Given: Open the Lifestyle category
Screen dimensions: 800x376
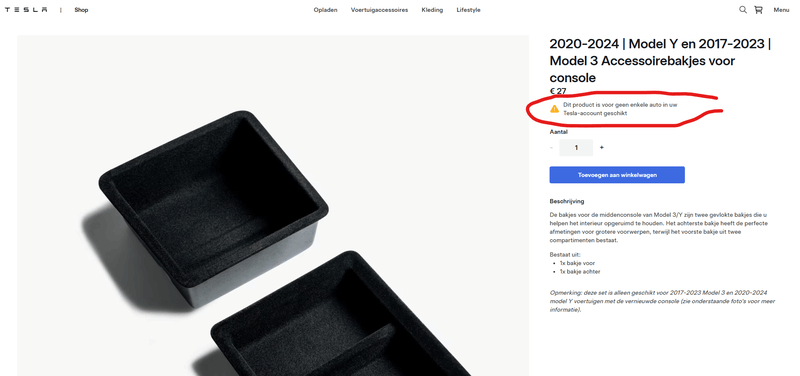Looking at the screenshot, I should pos(468,10).
